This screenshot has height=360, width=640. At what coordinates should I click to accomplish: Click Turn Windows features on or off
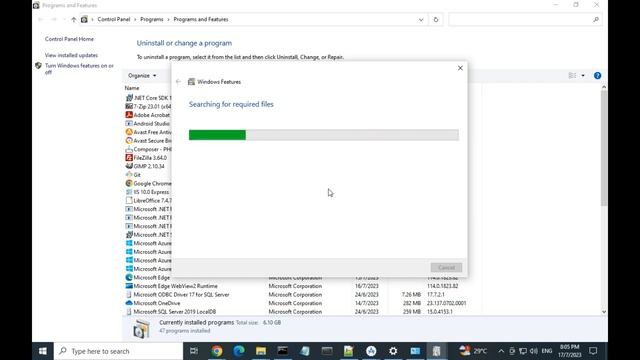coord(79,69)
